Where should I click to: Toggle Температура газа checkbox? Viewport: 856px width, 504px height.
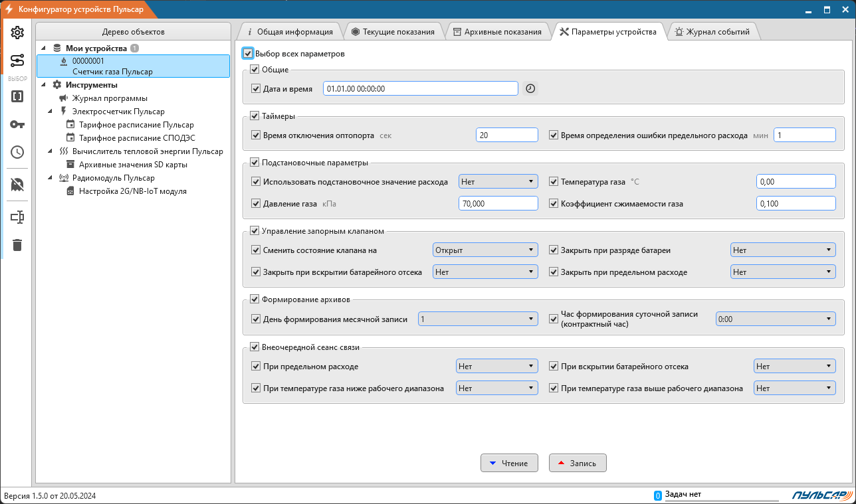554,181
